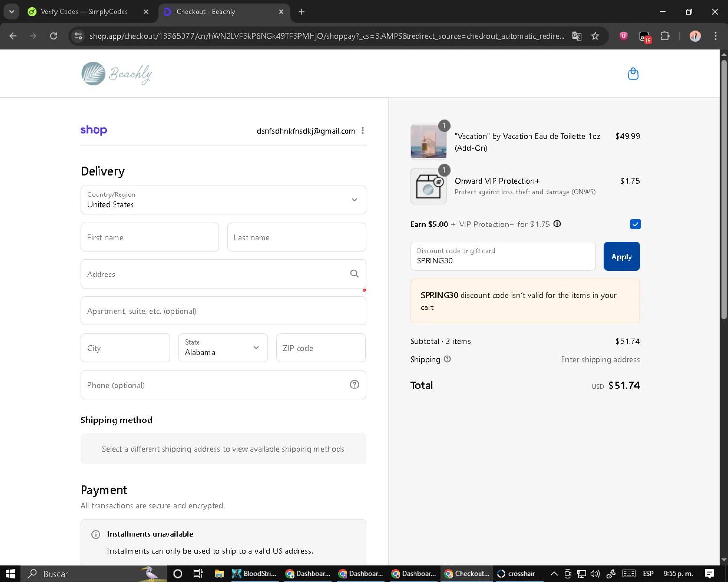Screen dimensions: 728x582
Task: Click the page vertical scrollbar
Action: click(x=724, y=189)
